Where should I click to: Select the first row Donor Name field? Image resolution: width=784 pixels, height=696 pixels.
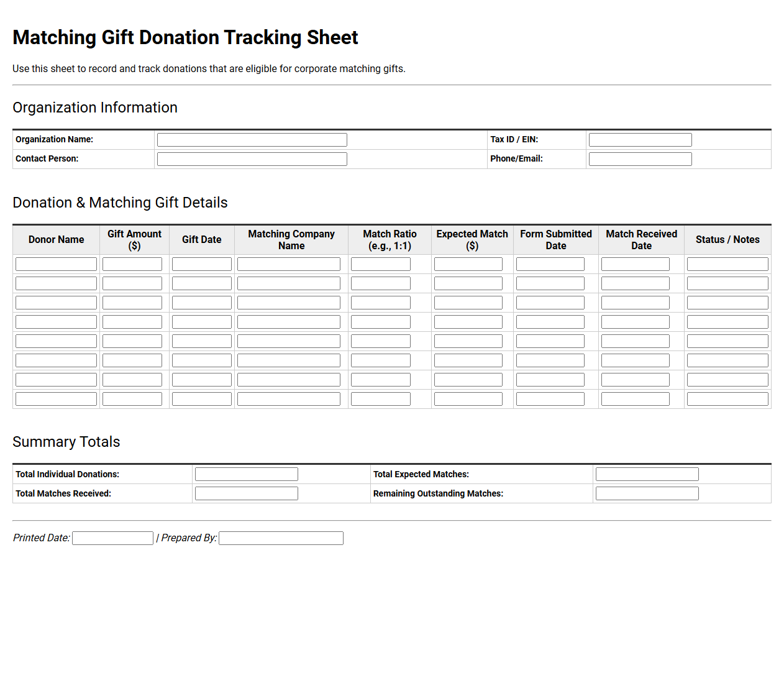tap(56, 264)
